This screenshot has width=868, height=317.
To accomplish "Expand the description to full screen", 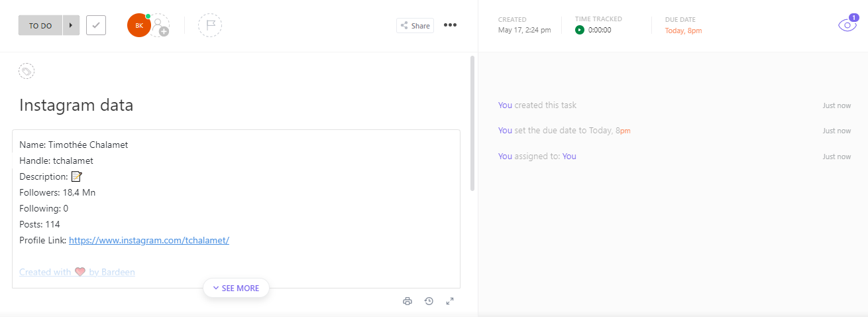I will point(450,301).
